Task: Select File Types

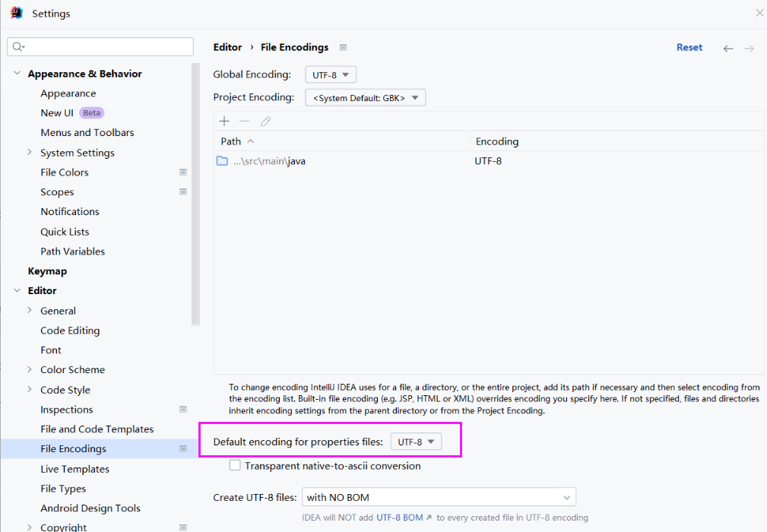Action: click(63, 489)
